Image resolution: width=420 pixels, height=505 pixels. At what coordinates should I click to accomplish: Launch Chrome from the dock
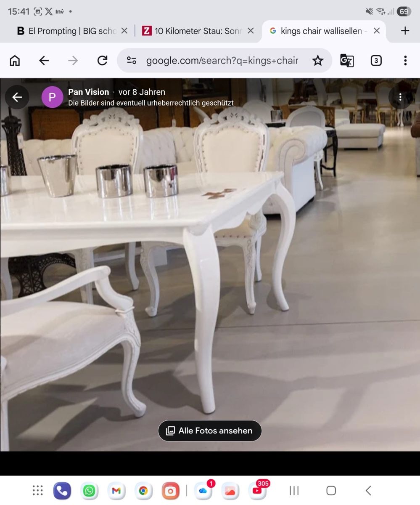point(143,491)
